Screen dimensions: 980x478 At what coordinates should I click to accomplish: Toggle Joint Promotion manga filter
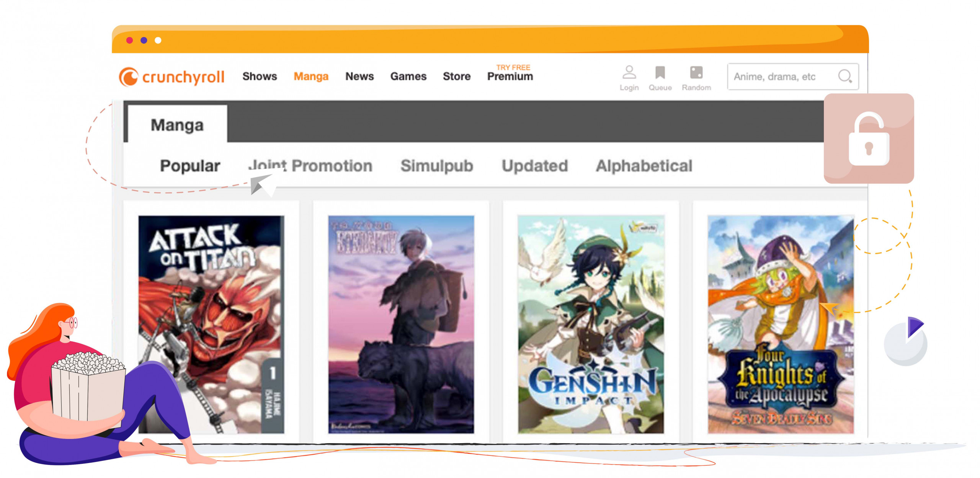pos(310,165)
